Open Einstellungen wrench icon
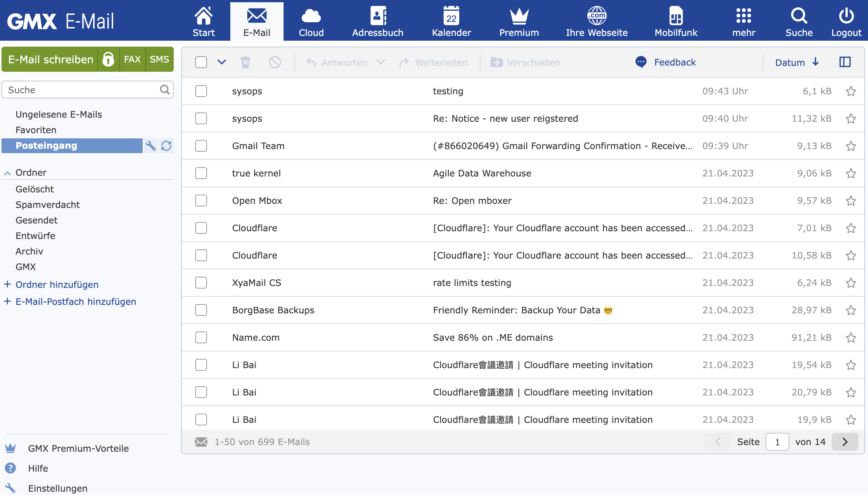This screenshot has height=495, width=868. click(10, 488)
